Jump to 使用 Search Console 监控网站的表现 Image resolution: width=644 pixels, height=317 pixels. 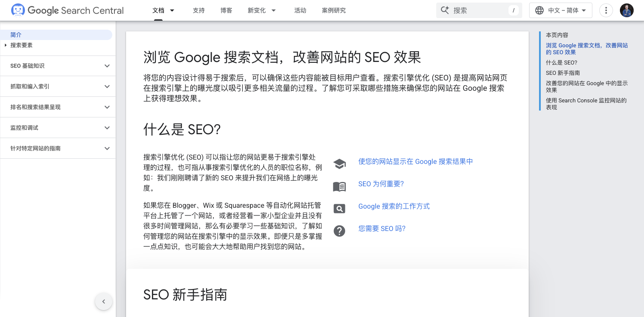[x=586, y=104]
